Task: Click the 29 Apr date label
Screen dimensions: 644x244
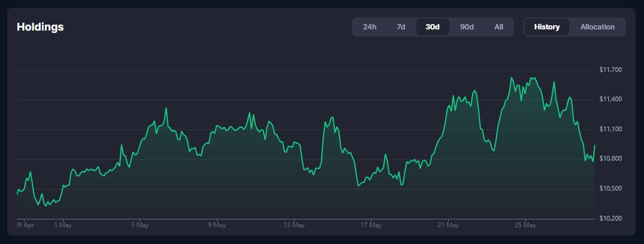Action: [x=26, y=225]
